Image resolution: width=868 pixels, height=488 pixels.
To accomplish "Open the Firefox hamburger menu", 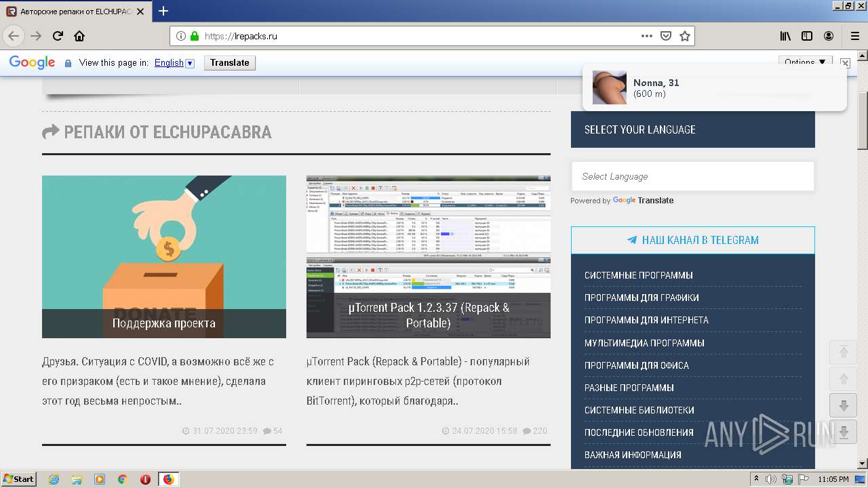I will click(854, 36).
